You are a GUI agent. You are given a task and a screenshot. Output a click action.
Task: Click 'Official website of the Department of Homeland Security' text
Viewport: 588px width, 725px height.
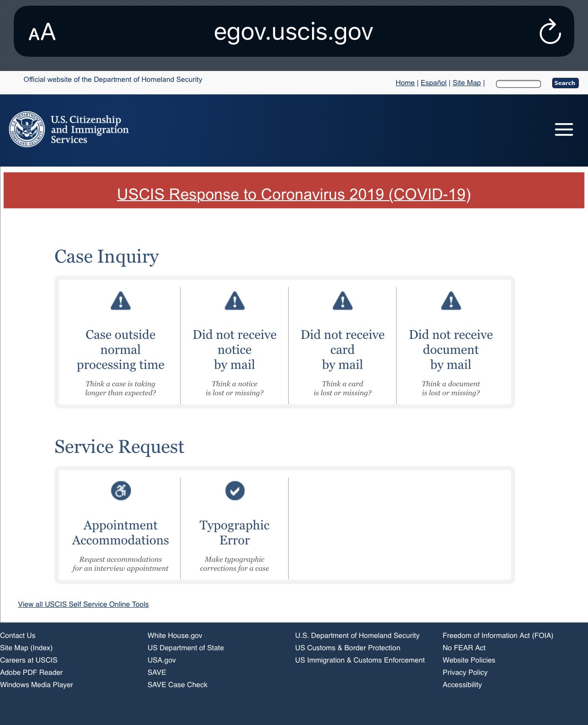tap(113, 80)
